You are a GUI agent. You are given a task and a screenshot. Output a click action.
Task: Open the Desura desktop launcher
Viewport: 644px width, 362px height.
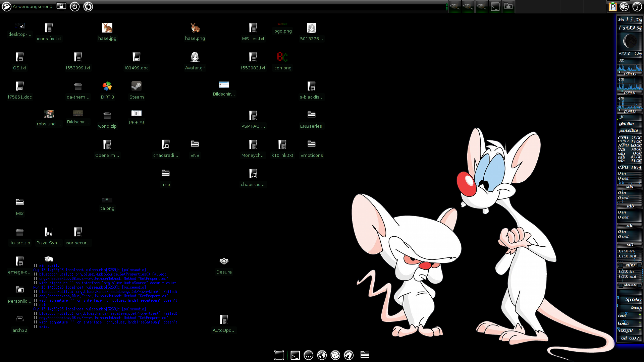click(224, 261)
